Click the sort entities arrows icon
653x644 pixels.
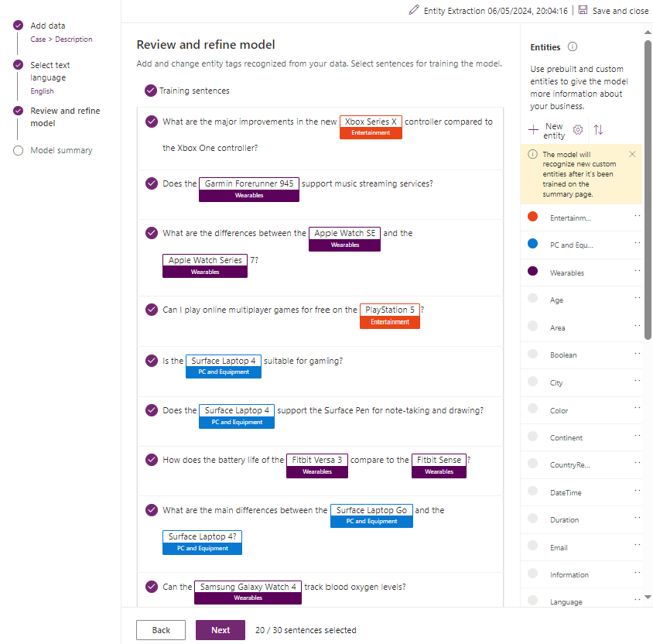(x=598, y=130)
